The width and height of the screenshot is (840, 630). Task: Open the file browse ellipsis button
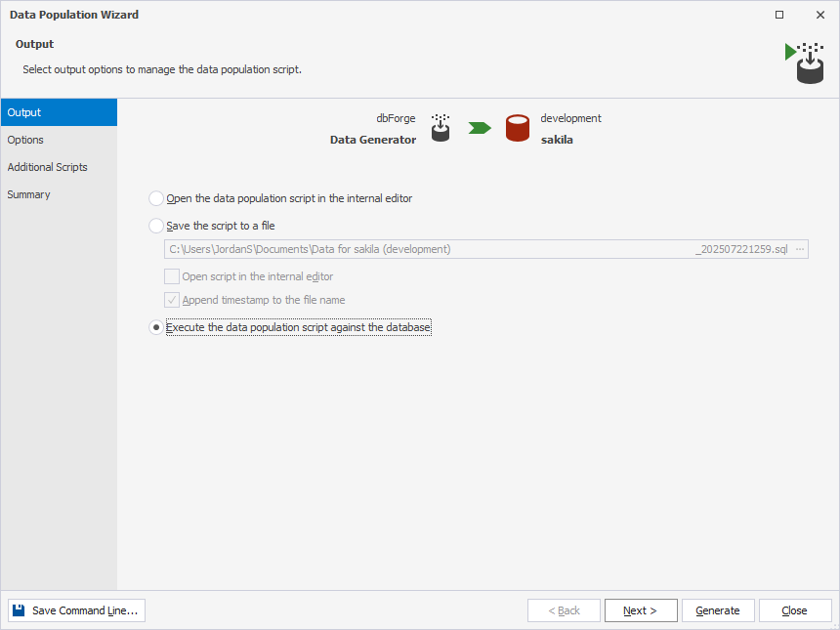pos(800,249)
